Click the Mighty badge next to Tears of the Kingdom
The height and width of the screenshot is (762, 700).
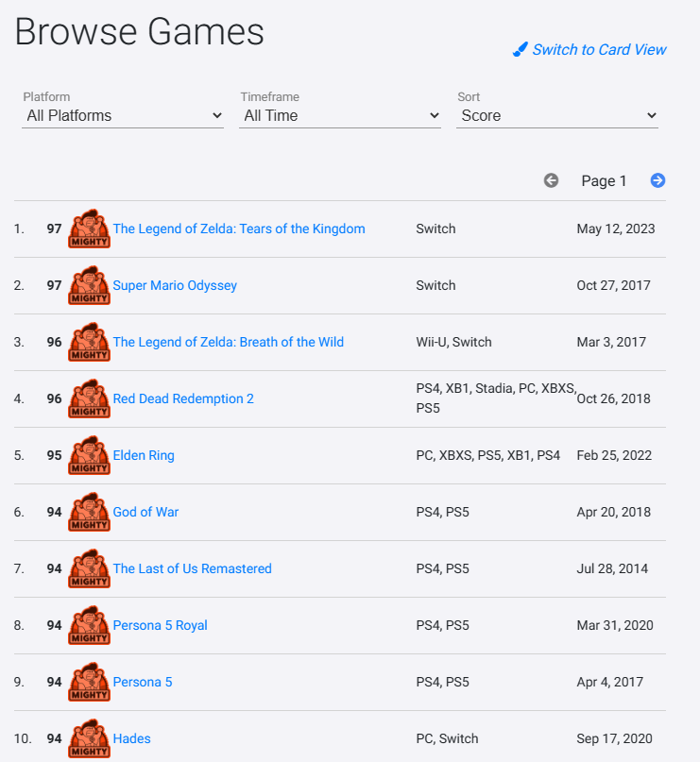click(x=90, y=229)
